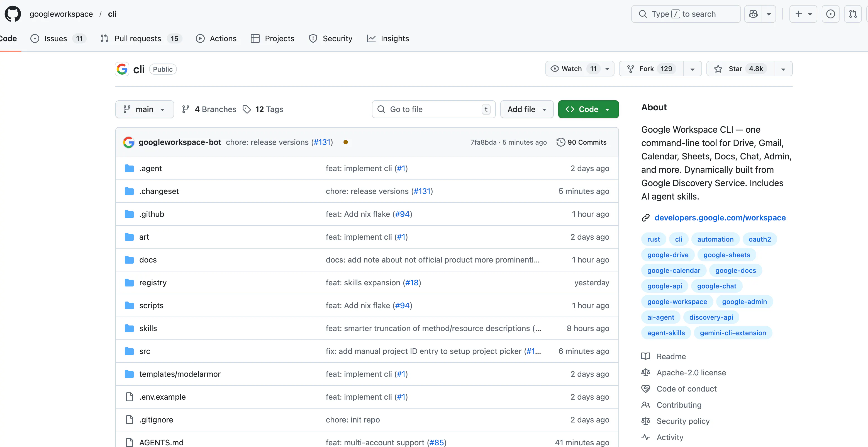Open pull request #131 in latest commit message

pos(322,142)
